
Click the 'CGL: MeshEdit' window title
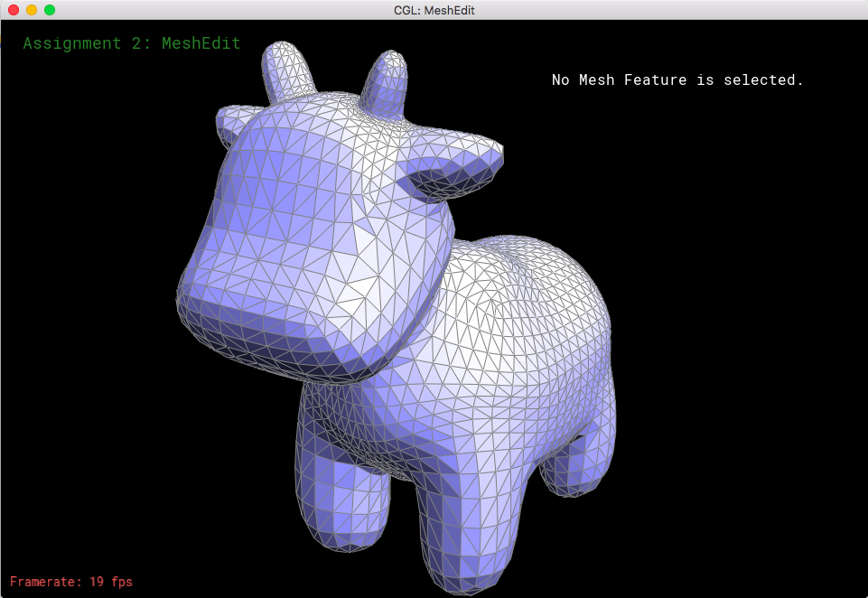point(434,11)
